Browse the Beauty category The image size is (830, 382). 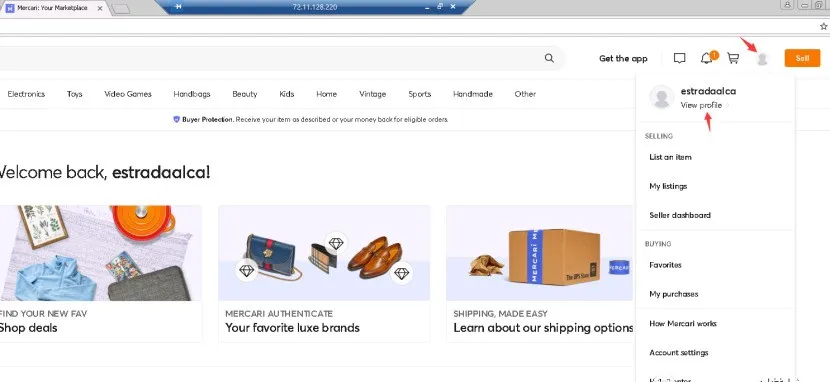click(x=245, y=94)
